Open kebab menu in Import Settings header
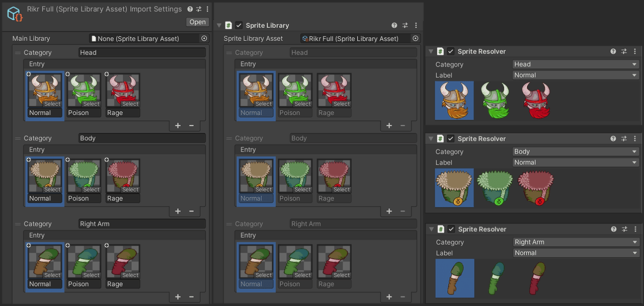Image resolution: width=644 pixels, height=306 pixels. click(207, 9)
